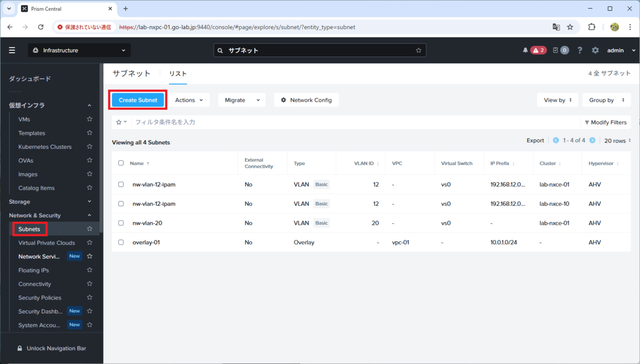The width and height of the screenshot is (640, 364).
Task: Go to next page of subnet results
Action: [x=592, y=141]
